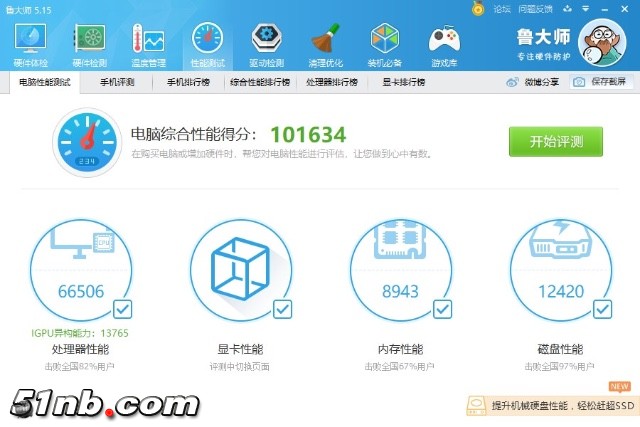Image resolution: width=640 pixels, height=427 pixels.
Task: Click IGPU异构能力: 13765 text
Action: (80, 333)
